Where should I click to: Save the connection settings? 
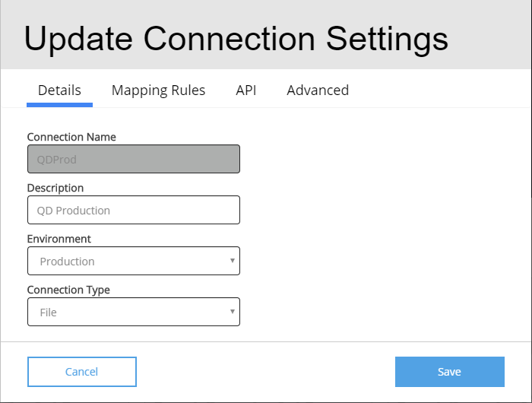tap(450, 372)
